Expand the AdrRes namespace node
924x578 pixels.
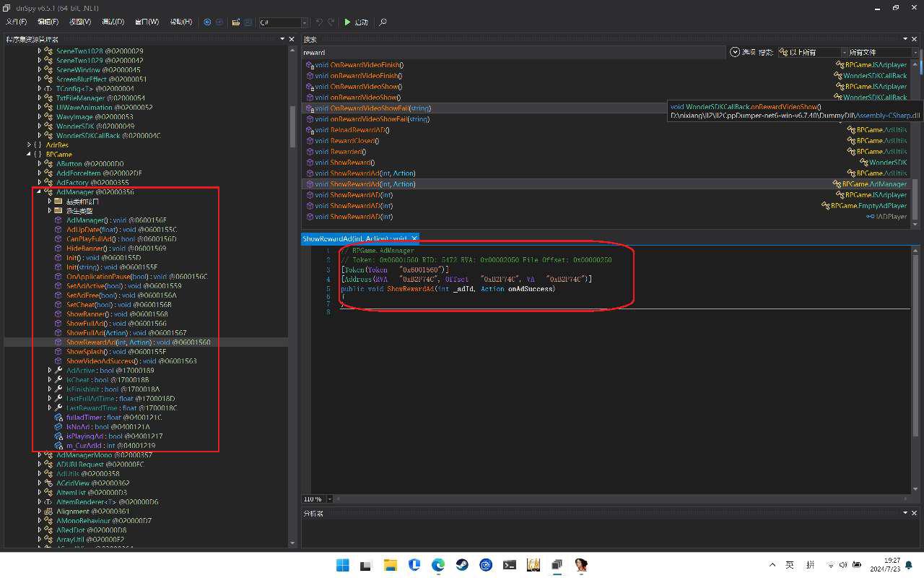click(x=30, y=145)
